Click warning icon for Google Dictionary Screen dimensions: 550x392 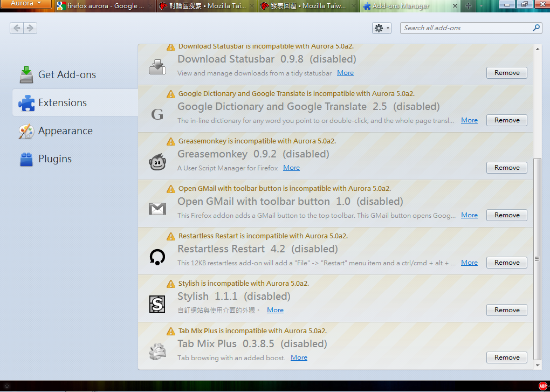pyautogui.click(x=171, y=94)
